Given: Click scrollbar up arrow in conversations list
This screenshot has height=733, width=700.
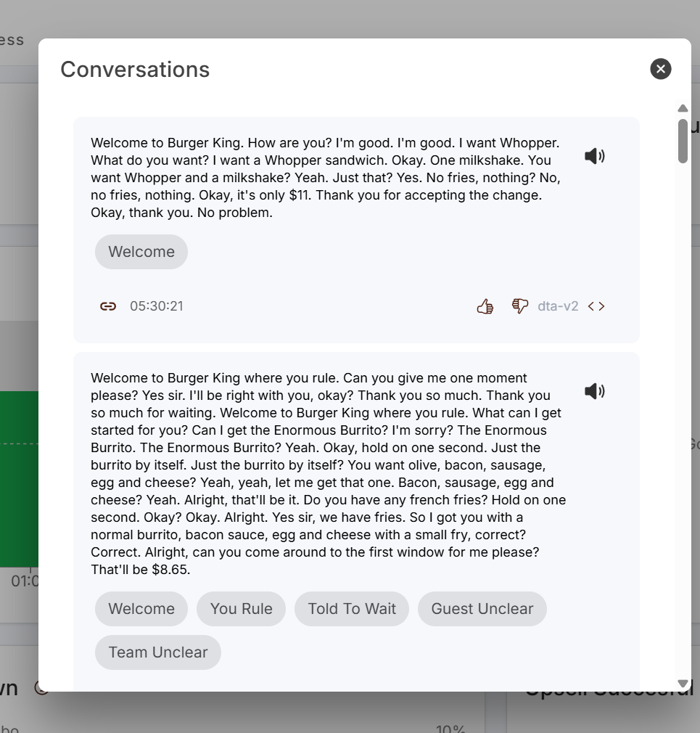Looking at the screenshot, I should point(683,108).
